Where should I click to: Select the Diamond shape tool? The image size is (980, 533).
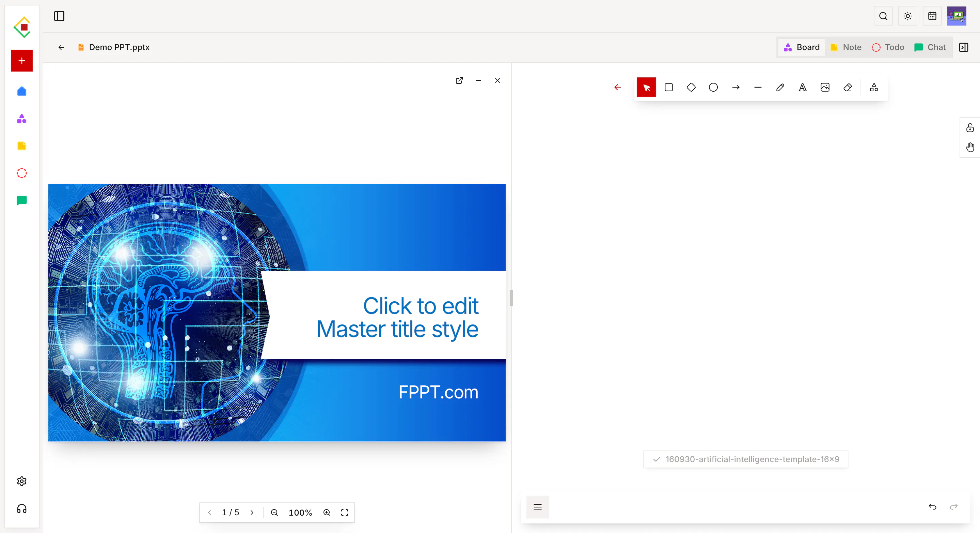coord(691,87)
